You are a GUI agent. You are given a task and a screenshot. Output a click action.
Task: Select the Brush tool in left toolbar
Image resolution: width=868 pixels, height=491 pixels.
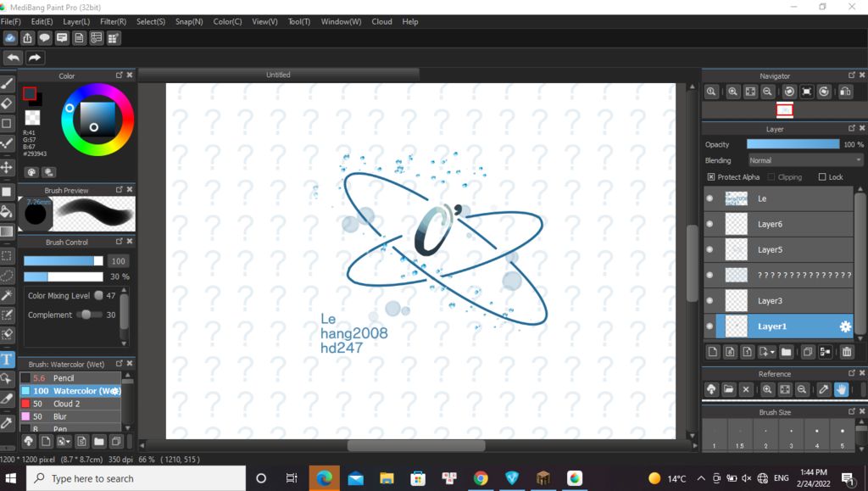7,84
